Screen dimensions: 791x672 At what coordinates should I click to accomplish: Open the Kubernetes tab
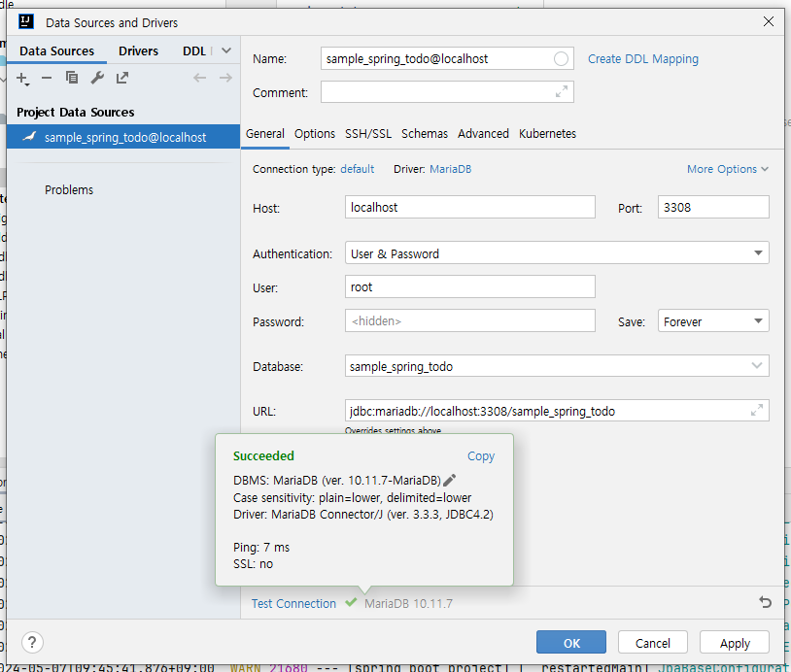[x=547, y=134]
